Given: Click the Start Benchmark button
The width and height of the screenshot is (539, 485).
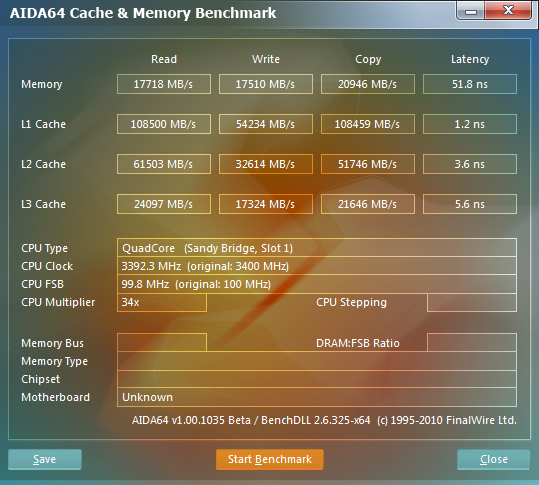Looking at the screenshot, I should point(270,459).
